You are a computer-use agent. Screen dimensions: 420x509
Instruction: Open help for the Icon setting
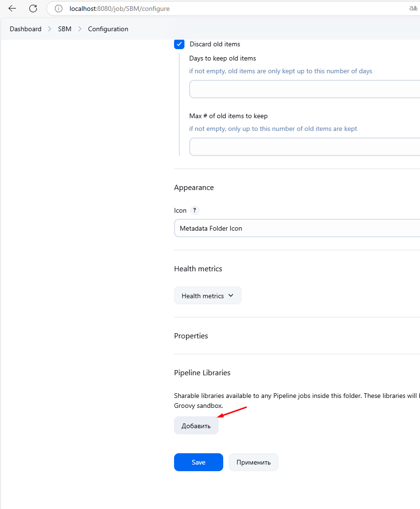point(194,210)
